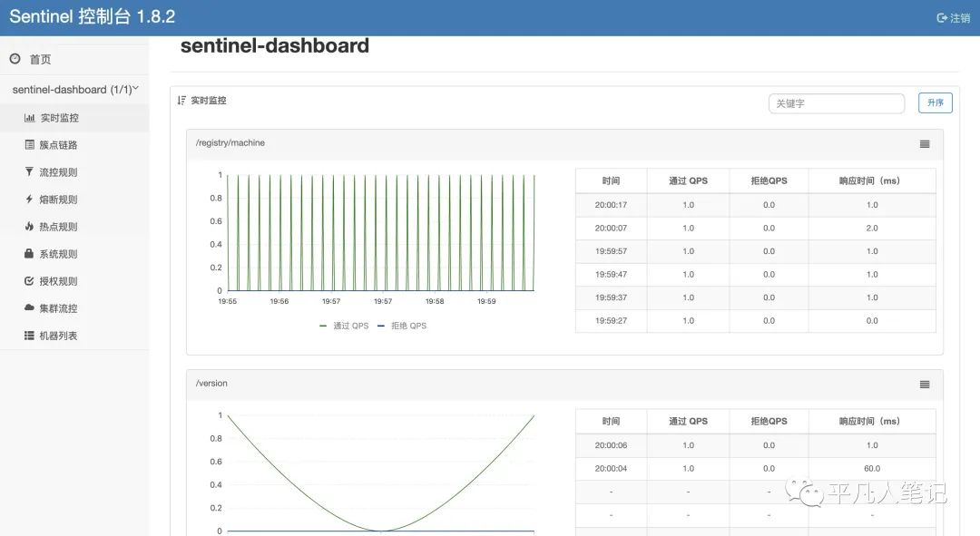Toggle 通过 QPS legend in /registry/machine chart
Screen dimensions: 980x536
coord(345,326)
